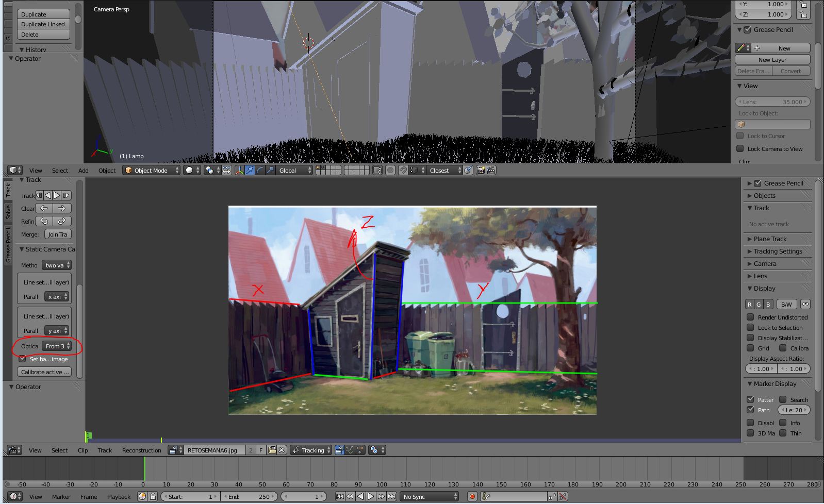Click the OpenGL render animation clapper icon

[491, 170]
